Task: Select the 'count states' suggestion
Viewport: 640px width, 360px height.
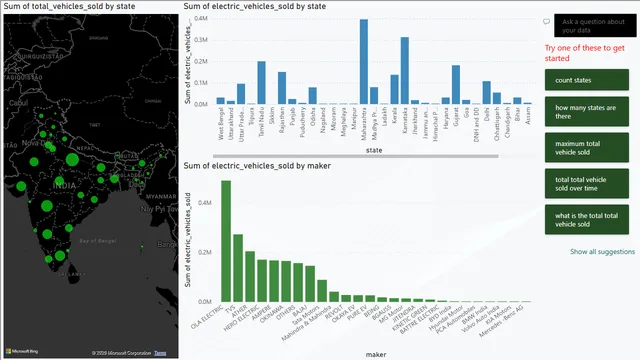Action: (x=587, y=80)
